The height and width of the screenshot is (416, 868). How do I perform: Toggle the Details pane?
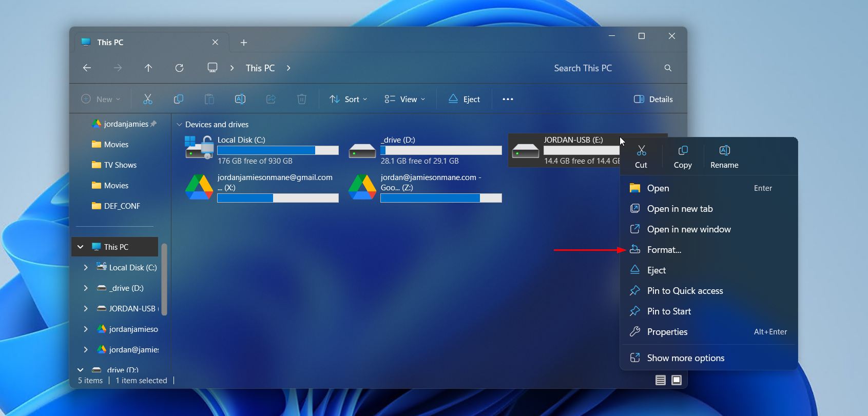click(x=653, y=99)
